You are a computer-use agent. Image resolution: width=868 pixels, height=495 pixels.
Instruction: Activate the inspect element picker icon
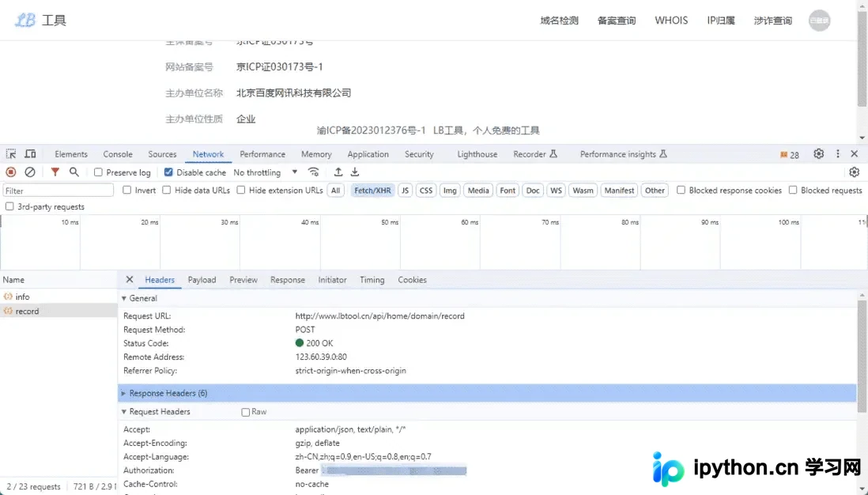click(11, 154)
